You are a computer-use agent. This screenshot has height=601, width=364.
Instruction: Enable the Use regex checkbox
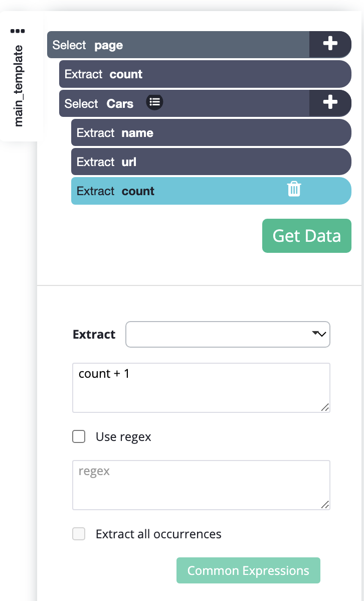tap(79, 437)
